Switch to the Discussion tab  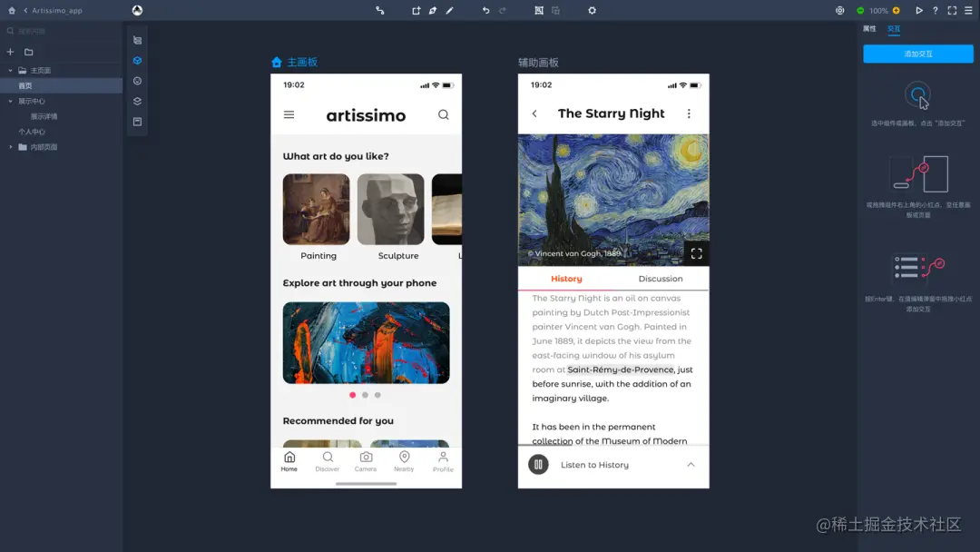pyautogui.click(x=661, y=279)
